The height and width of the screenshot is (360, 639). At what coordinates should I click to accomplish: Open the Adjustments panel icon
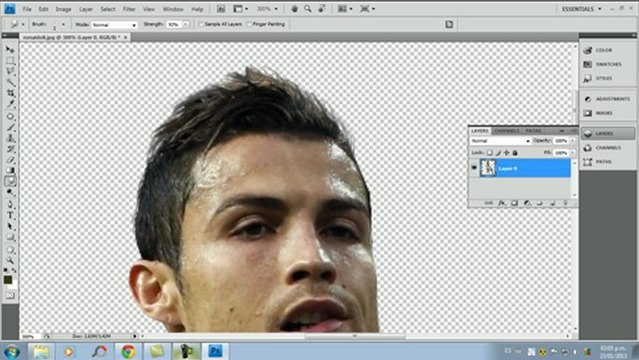pos(587,99)
